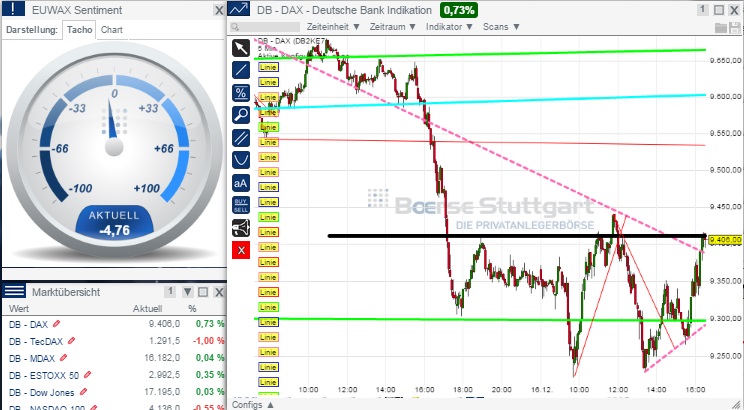744x410 pixels.
Task: Open the Marktübersicht triangle dropdown
Action: tap(187, 292)
